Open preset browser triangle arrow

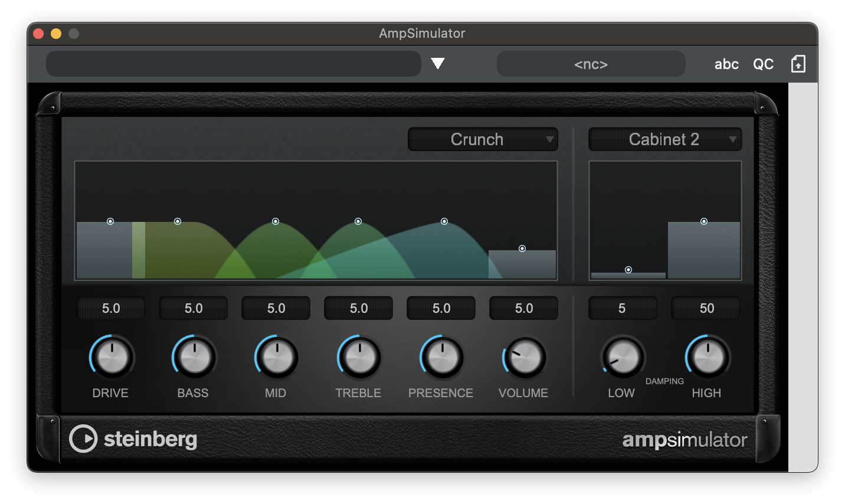(x=437, y=64)
